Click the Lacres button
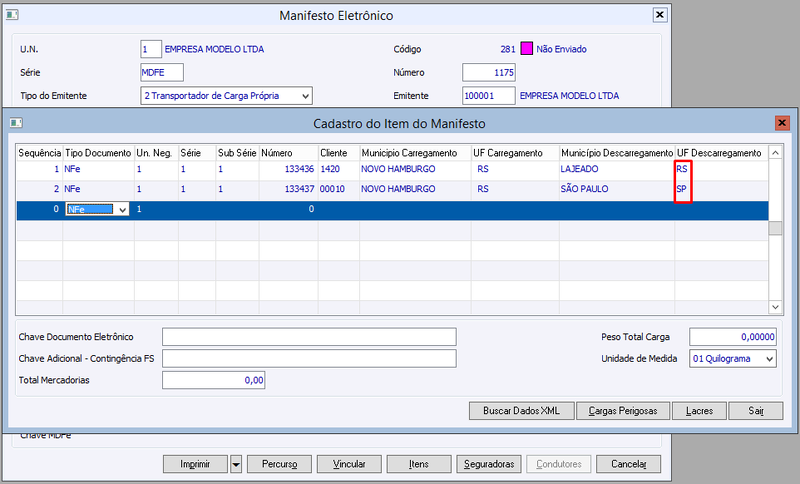The height and width of the screenshot is (484, 800). point(699,411)
